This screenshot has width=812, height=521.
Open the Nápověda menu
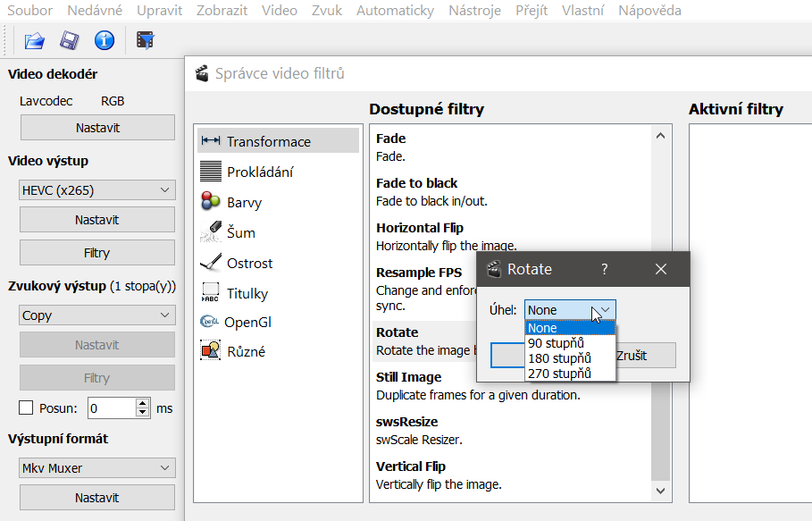[650, 11]
